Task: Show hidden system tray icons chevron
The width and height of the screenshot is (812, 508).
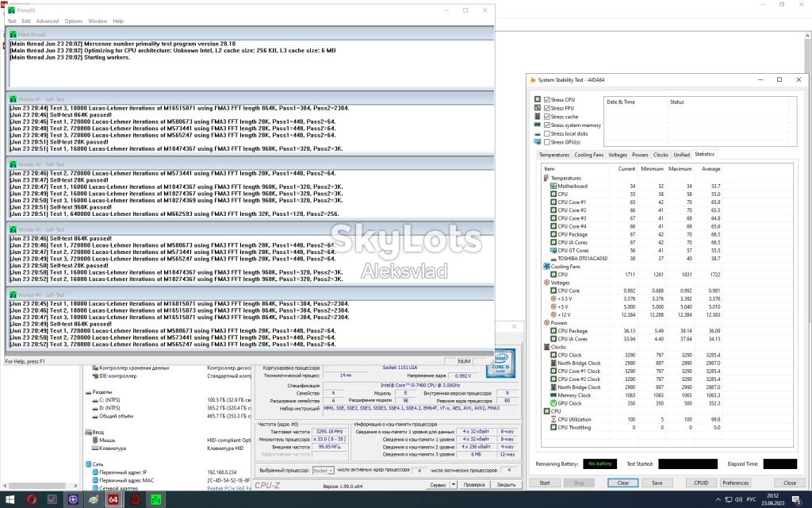Action: click(718, 500)
